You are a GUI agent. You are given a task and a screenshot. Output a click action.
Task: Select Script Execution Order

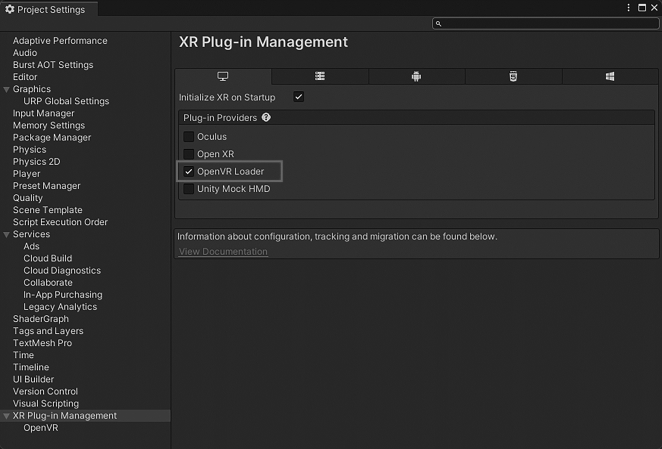[60, 222]
